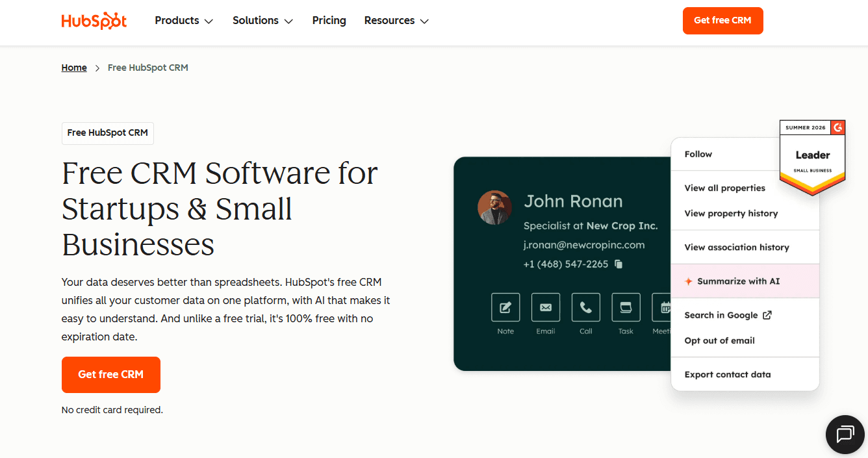The image size is (868, 458).
Task: Expand the Solutions dropdown
Action: tap(263, 21)
